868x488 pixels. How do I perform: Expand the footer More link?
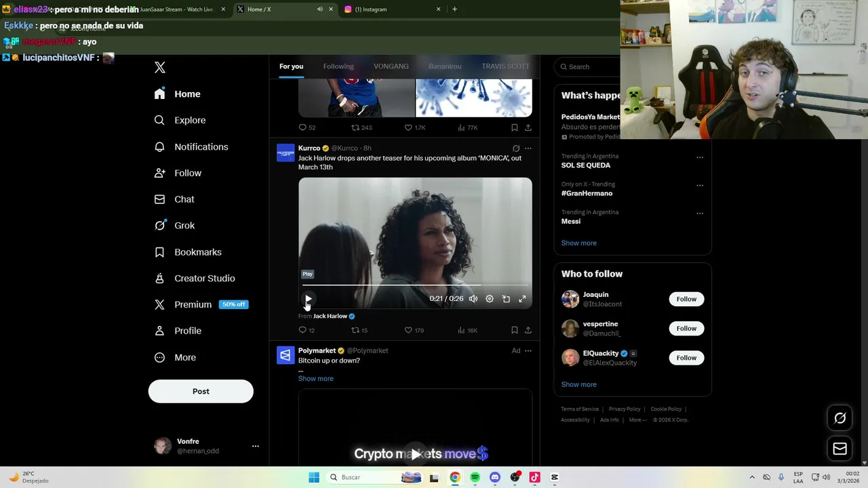click(x=637, y=420)
